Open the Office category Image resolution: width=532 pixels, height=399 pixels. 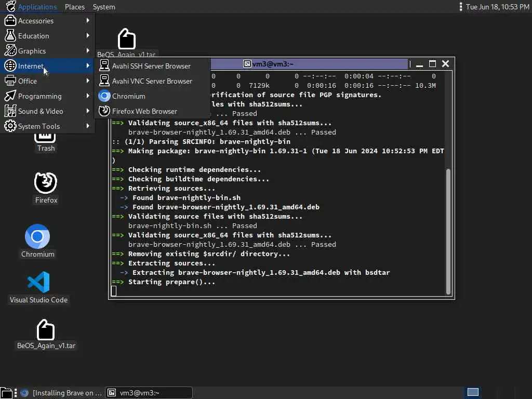(x=47, y=81)
